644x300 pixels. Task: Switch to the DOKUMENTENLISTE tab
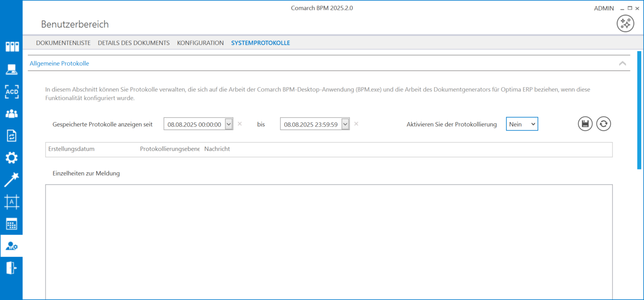click(63, 43)
